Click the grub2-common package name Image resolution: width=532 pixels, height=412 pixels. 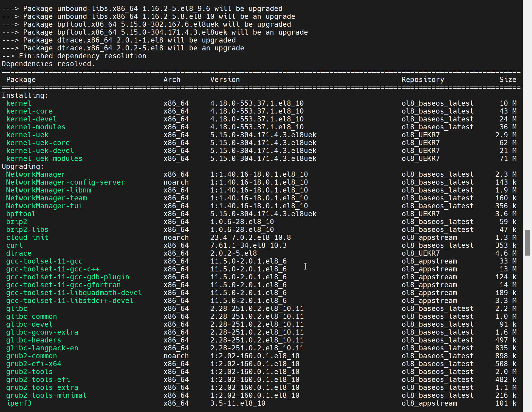(x=32, y=356)
